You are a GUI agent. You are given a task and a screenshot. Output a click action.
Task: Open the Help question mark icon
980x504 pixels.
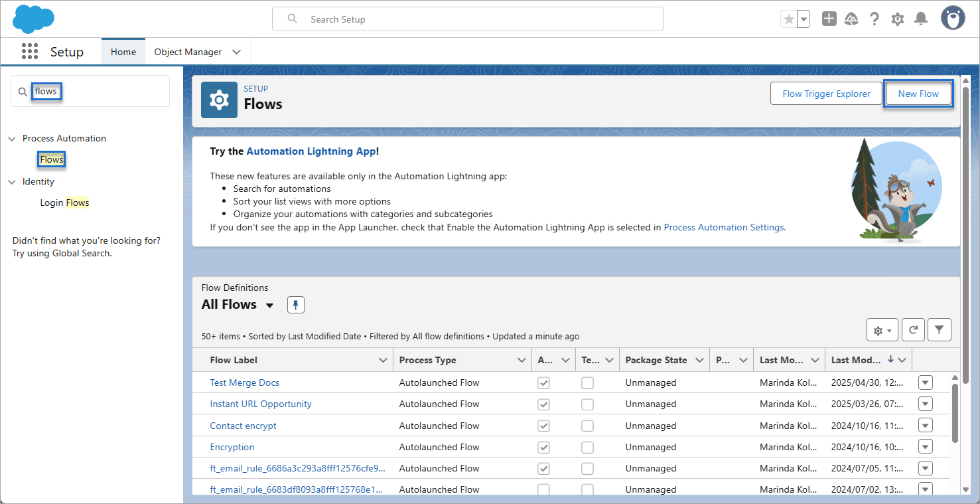(x=875, y=19)
